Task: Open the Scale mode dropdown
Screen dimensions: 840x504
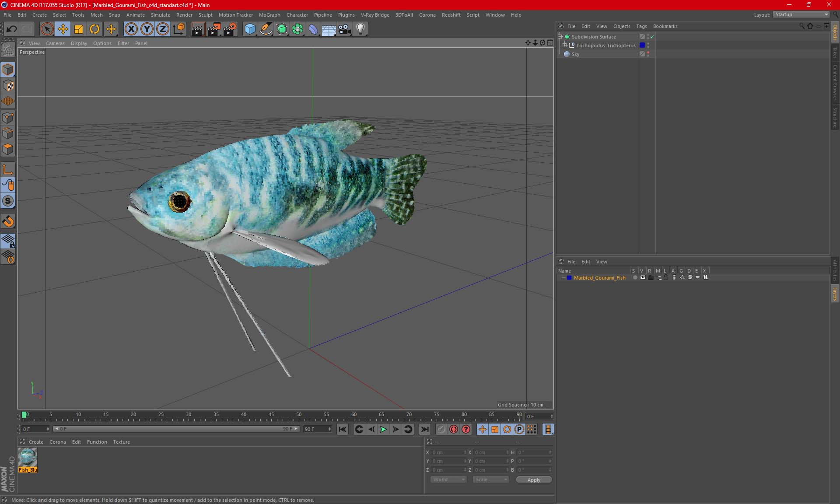Action: tap(491, 479)
